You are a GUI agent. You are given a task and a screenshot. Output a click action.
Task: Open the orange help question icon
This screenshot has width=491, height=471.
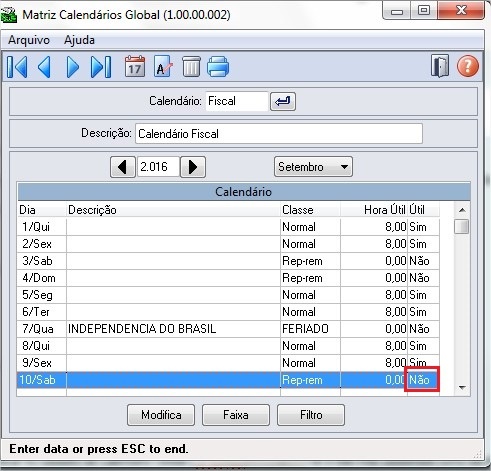coord(468,66)
